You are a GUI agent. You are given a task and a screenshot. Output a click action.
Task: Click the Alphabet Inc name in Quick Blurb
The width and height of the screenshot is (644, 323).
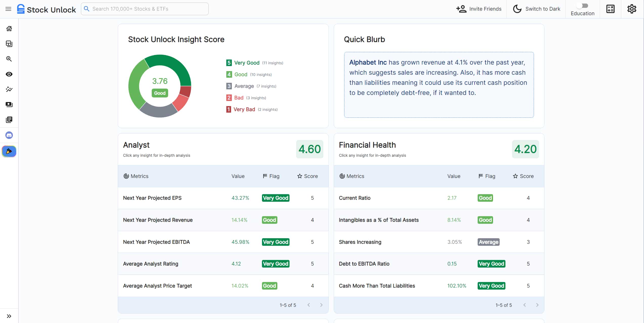(x=368, y=63)
